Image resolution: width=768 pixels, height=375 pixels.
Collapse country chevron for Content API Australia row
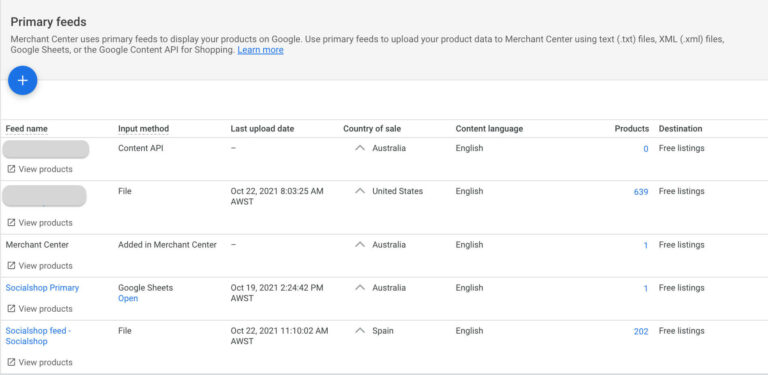pos(360,148)
